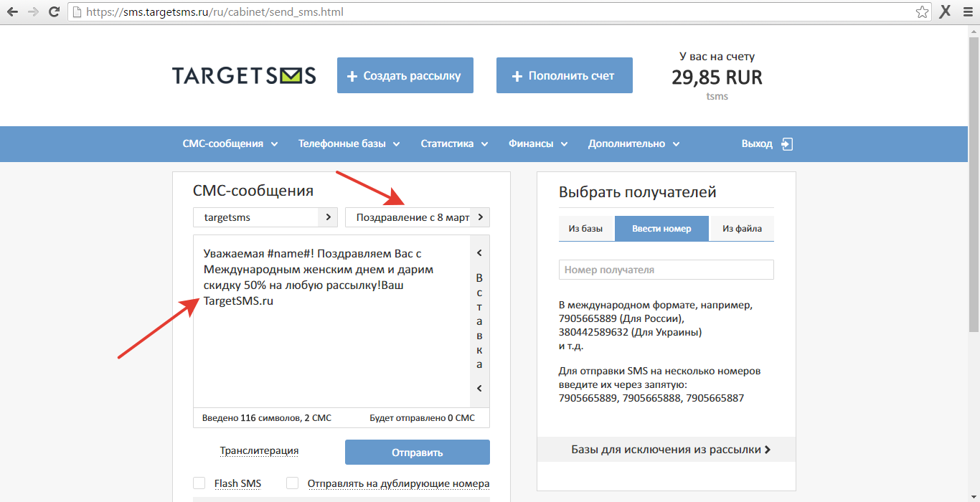Click the Введено 116 символов, 2 СМС counter

pos(267,417)
